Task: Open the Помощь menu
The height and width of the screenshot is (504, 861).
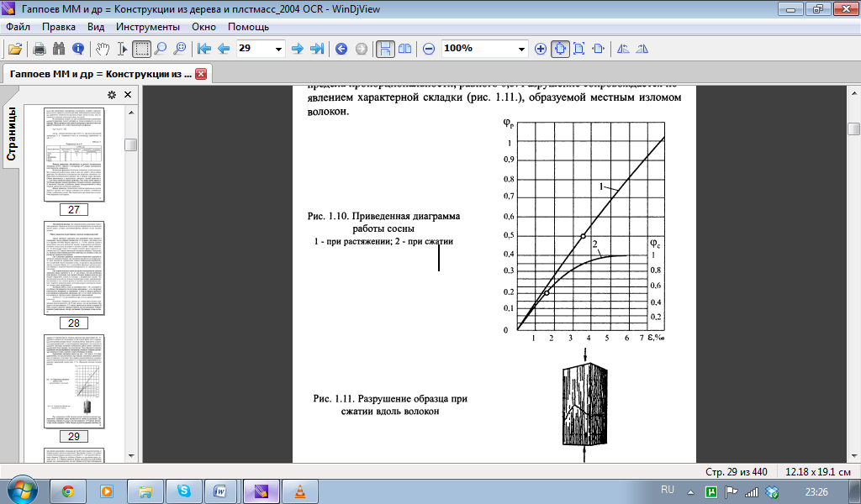Action: (x=248, y=27)
